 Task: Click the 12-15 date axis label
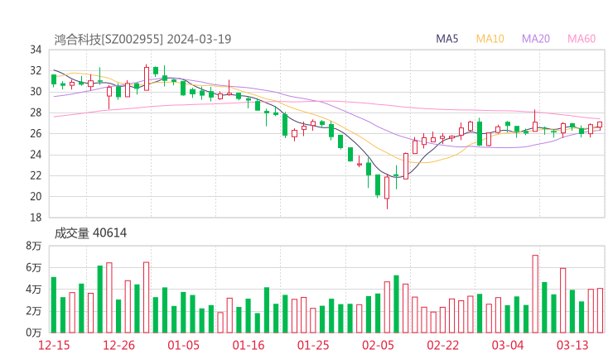pos(54,345)
